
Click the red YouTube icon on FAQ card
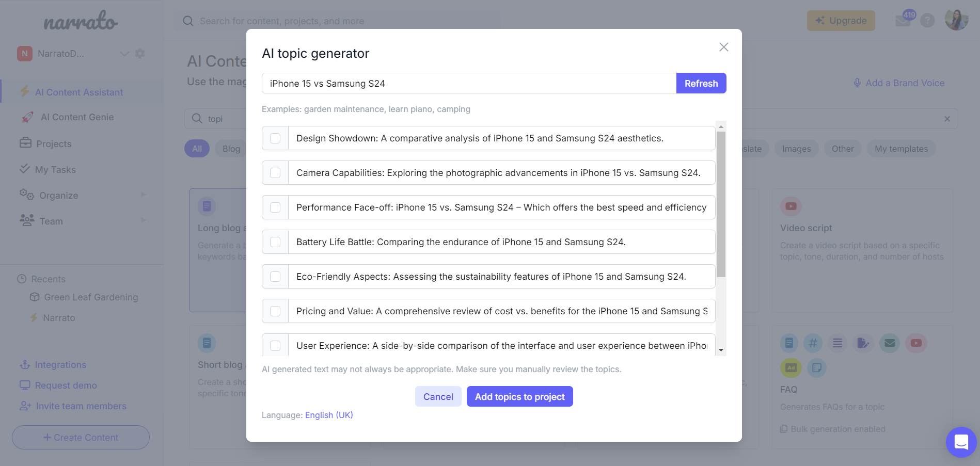(916, 343)
